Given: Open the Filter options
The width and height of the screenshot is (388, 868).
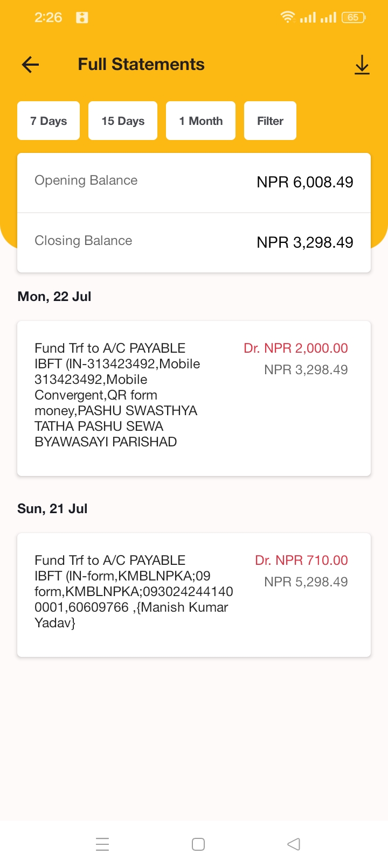Looking at the screenshot, I should tap(270, 121).
